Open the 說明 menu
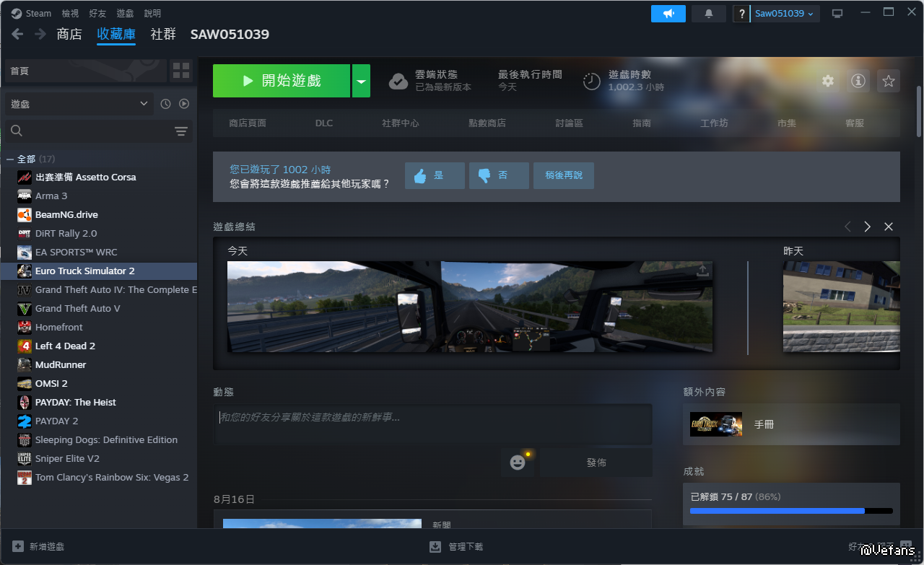 (152, 13)
